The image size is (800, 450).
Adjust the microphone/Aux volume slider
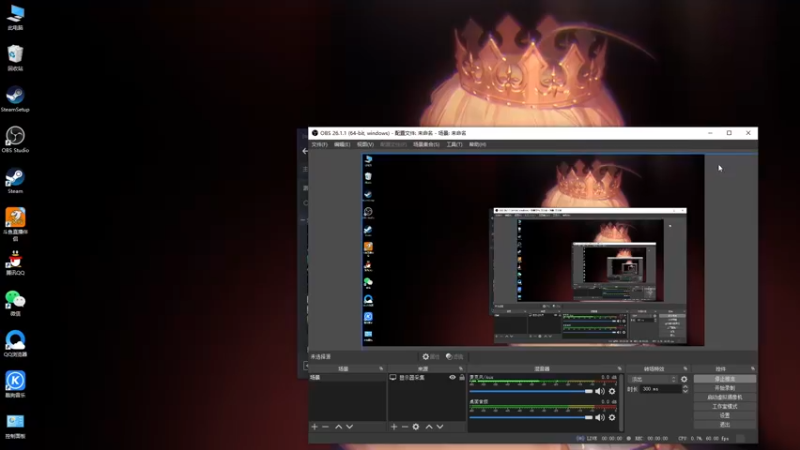(531, 391)
